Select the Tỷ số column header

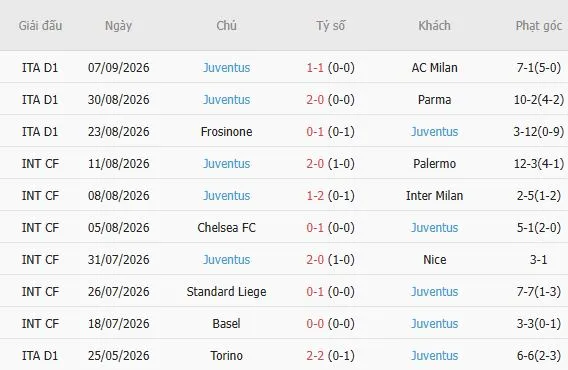[330, 26]
